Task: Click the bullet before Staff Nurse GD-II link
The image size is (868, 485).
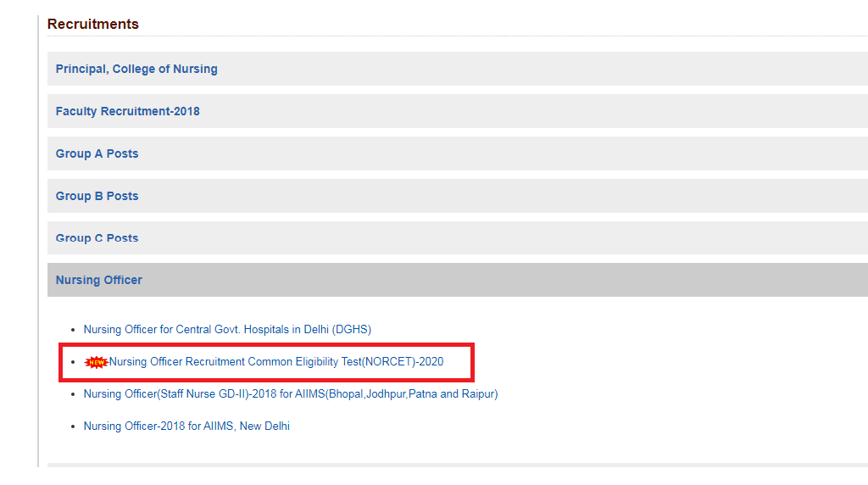Action: coord(73,394)
